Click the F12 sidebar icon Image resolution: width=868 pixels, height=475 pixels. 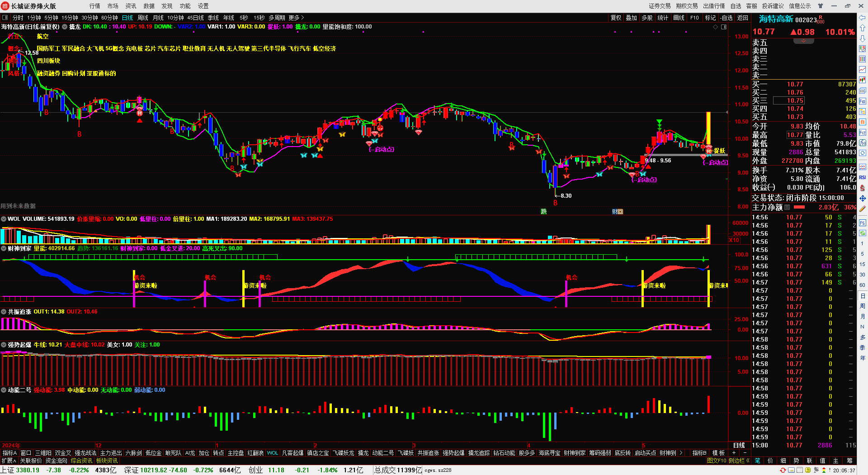863,133
